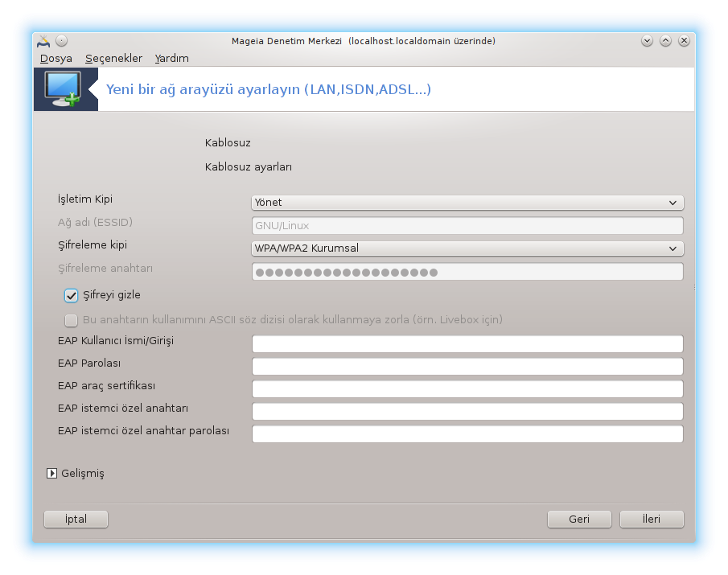This screenshot has height=575, width=728.
Task: Click the Geri button
Action: [x=579, y=520]
